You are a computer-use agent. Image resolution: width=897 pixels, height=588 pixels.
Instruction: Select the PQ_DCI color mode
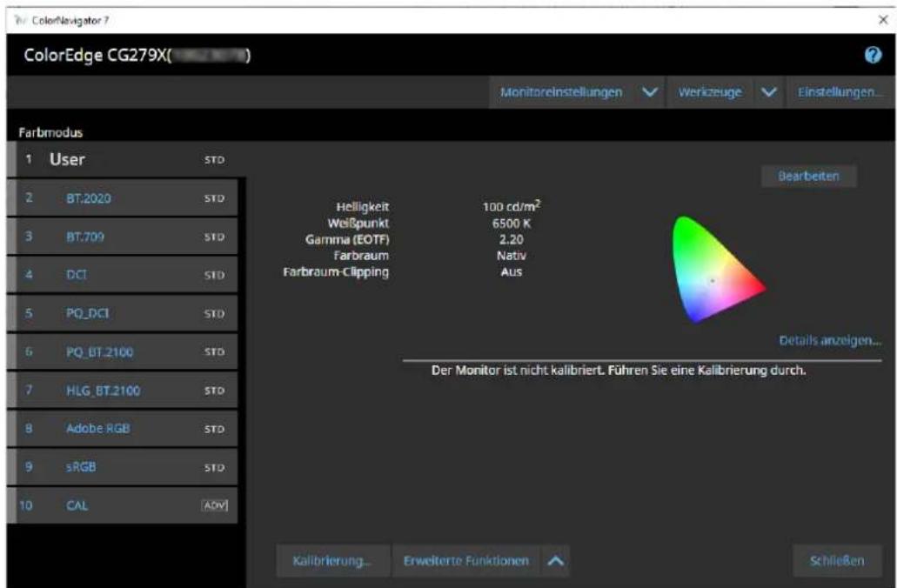[x=123, y=313]
